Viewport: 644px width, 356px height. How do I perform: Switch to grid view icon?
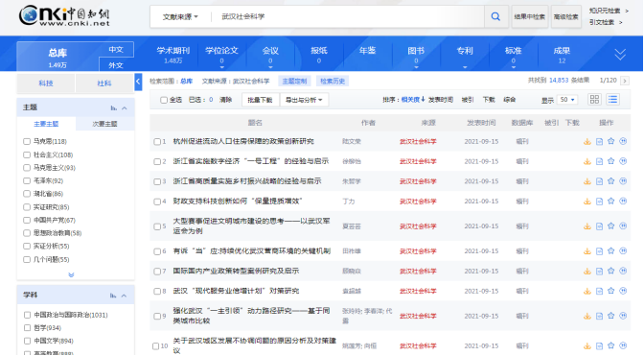pos(594,100)
